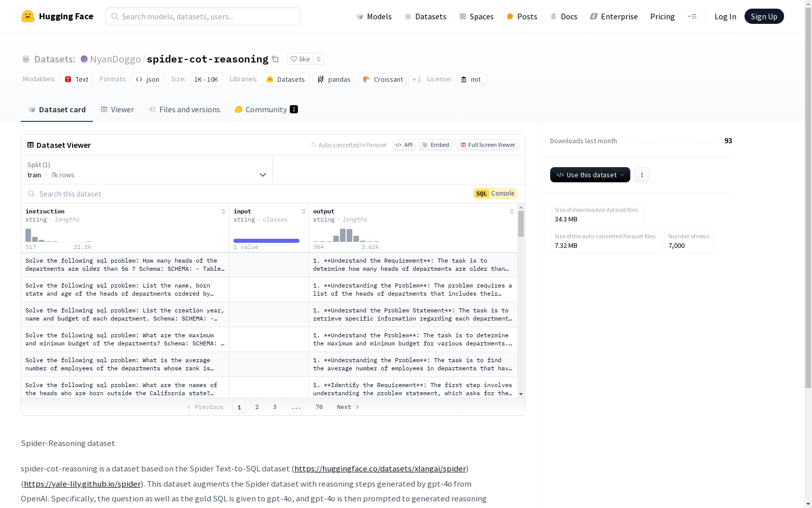Screen dimensions: 812x508
Task: Click the 1K - 10K size tag
Action: pyautogui.click(x=206, y=79)
